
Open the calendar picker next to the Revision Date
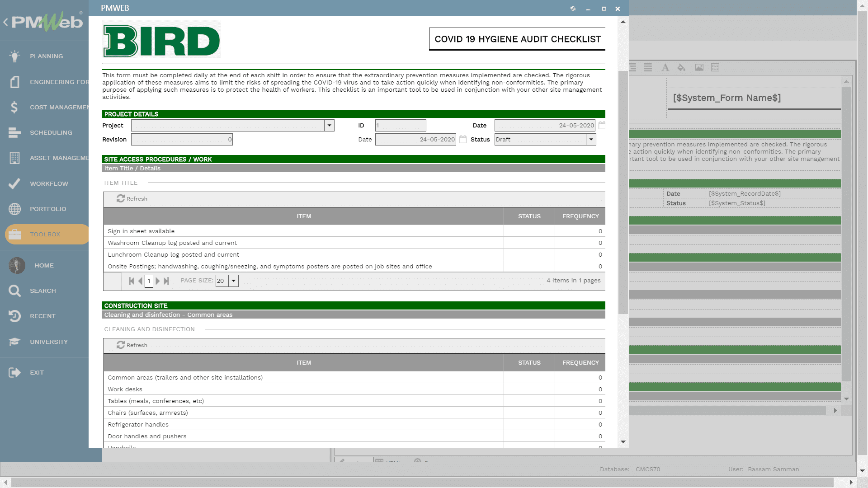[x=462, y=139]
